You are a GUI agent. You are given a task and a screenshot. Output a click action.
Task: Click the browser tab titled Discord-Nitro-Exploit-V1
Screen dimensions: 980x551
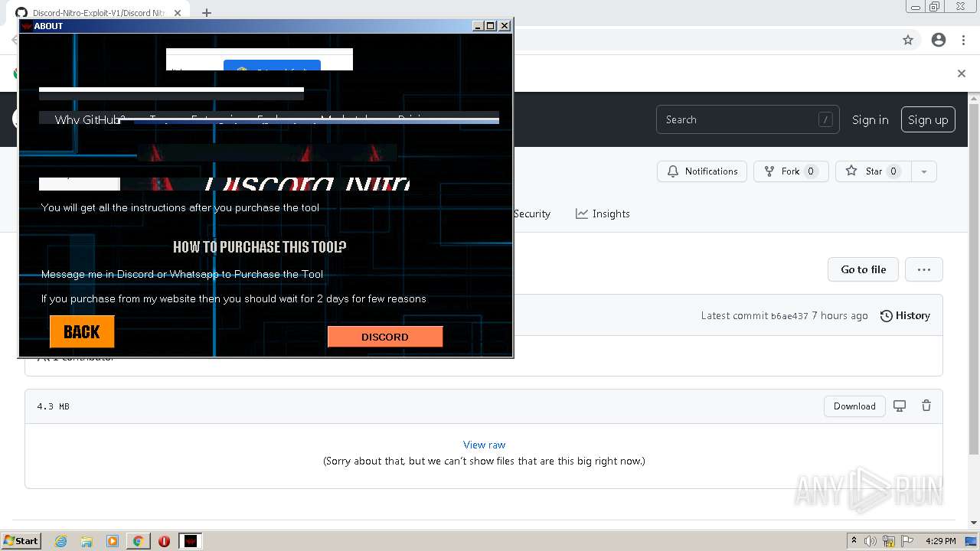[98, 13]
